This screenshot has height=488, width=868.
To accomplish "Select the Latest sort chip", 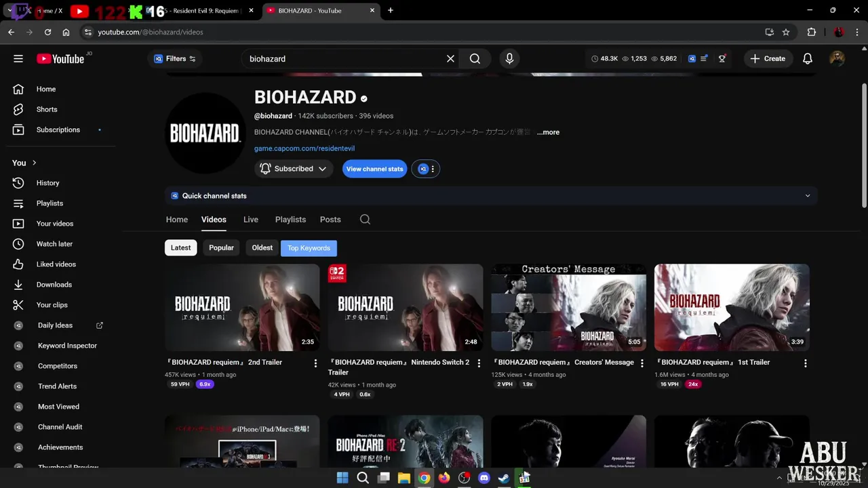I will tap(180, 247).
